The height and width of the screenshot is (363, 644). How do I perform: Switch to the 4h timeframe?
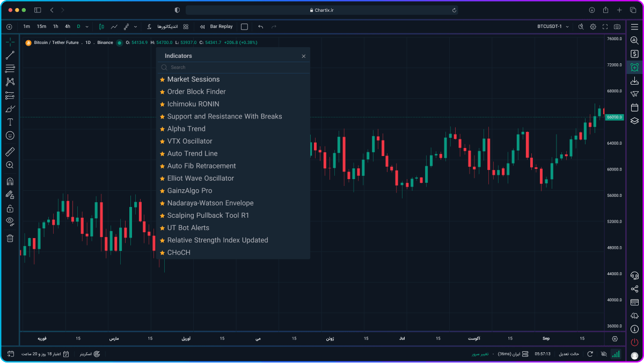[68, 26]
